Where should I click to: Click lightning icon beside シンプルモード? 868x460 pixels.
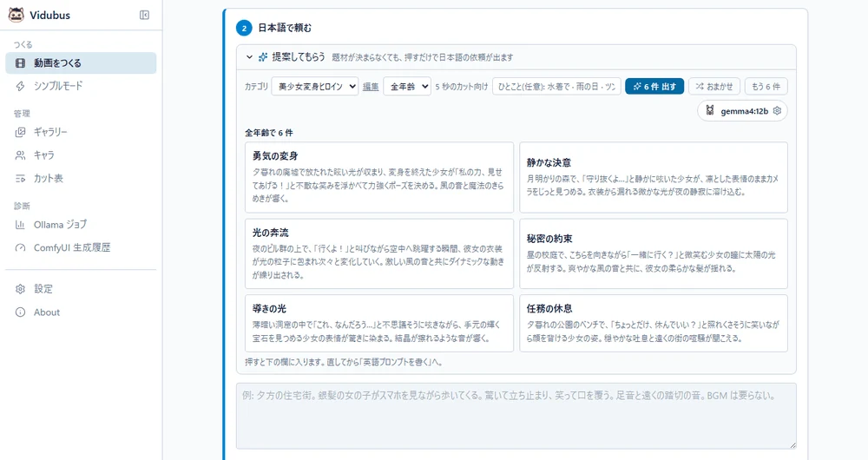(x=21, y=86)
